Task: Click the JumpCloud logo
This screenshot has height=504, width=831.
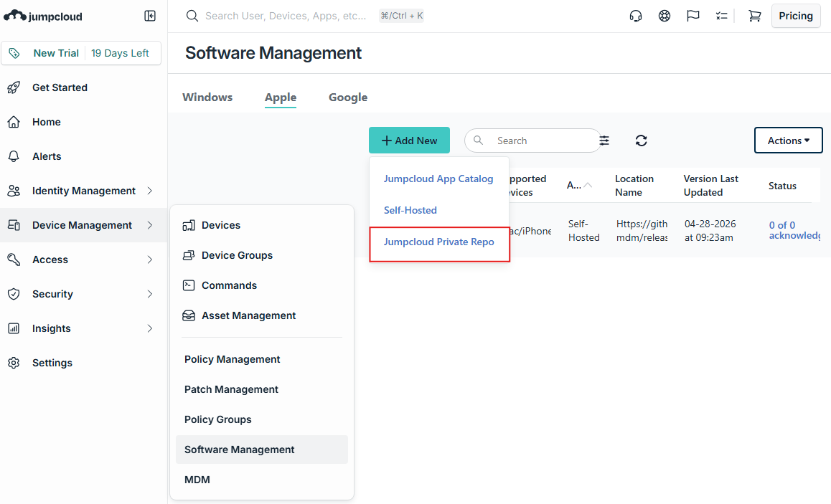Action: point(43,16)
